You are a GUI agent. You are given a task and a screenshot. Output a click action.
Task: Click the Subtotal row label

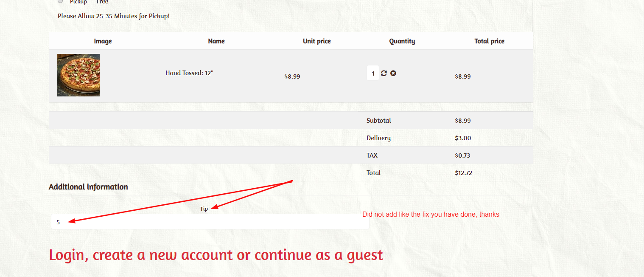[x=379, y=121]
